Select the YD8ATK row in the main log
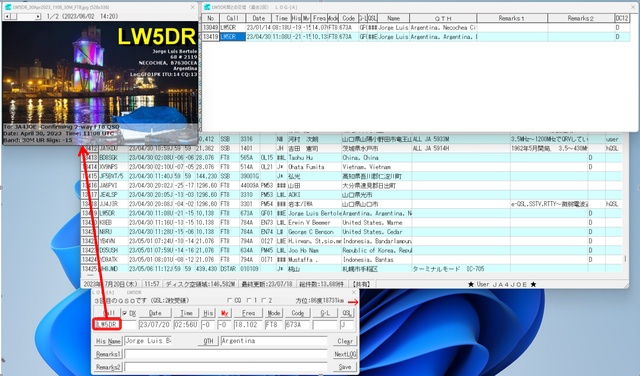The height and width of the screenshot is (376, 640). (351, 259)
